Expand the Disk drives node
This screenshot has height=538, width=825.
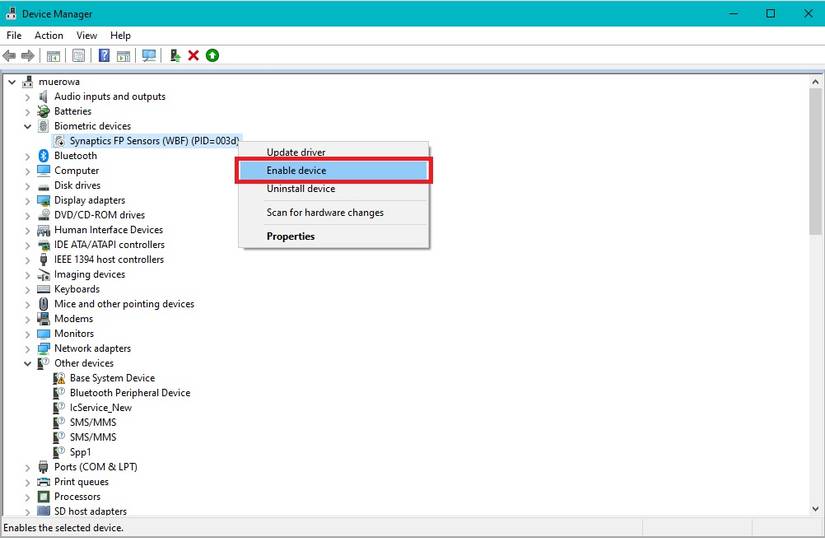[x=27, y=186]
